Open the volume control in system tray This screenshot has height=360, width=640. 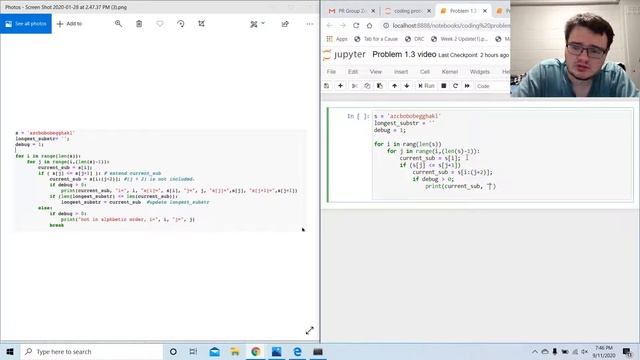click(x=584, y=351)
